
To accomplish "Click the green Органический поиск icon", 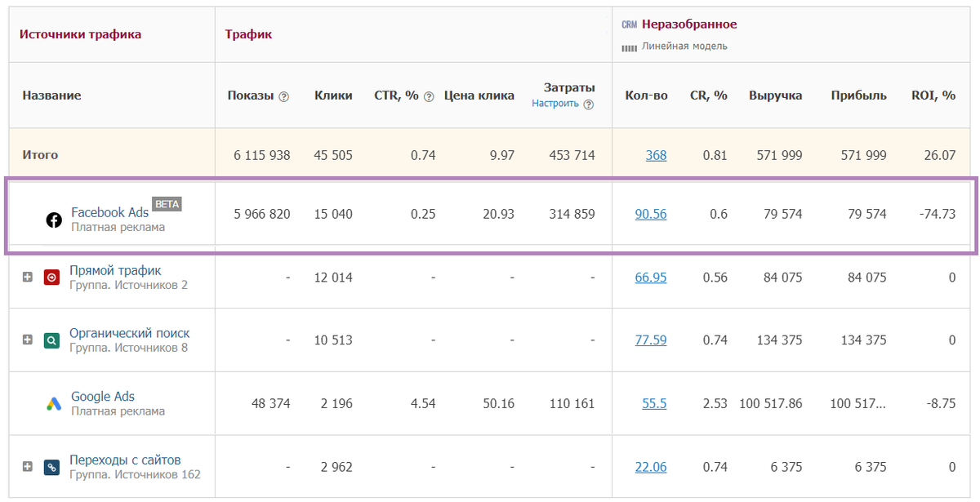I will coord(52,340).
